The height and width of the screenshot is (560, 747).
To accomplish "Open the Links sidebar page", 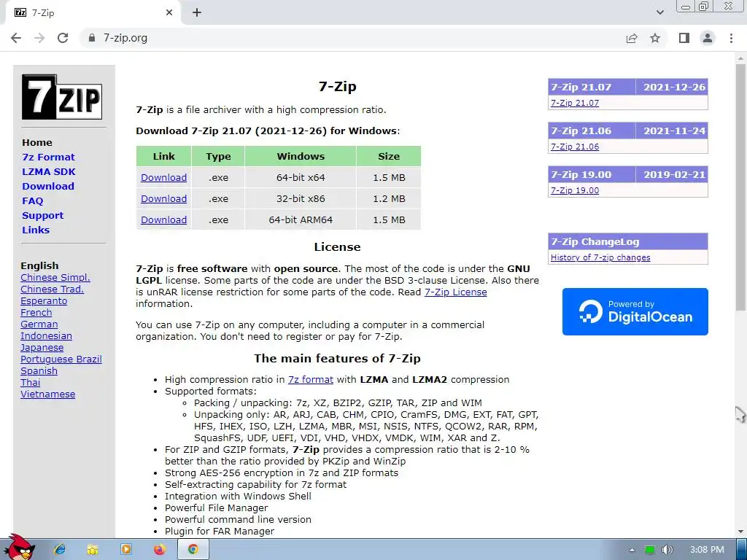I will point(36,230).
